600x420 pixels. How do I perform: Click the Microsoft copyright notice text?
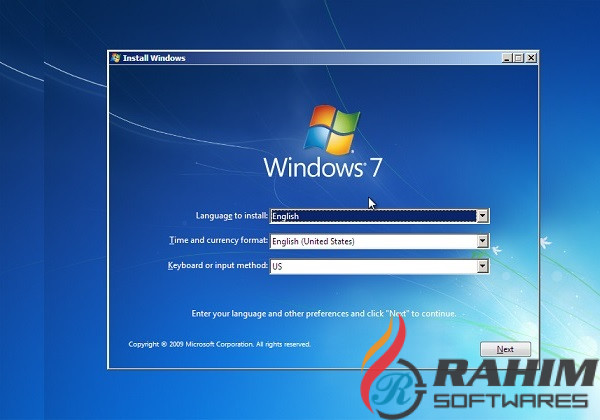(219, 344)
